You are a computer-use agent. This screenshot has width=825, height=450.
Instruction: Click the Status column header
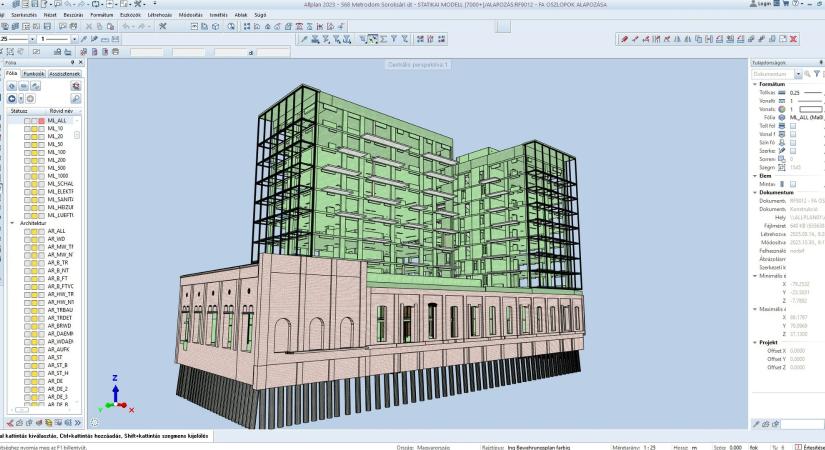point(19,111)
